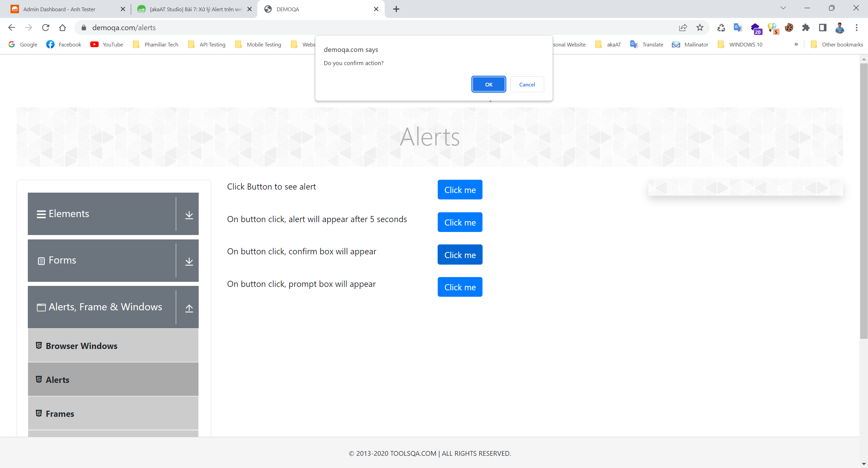Open the Google bookmark

pos(23,44)
